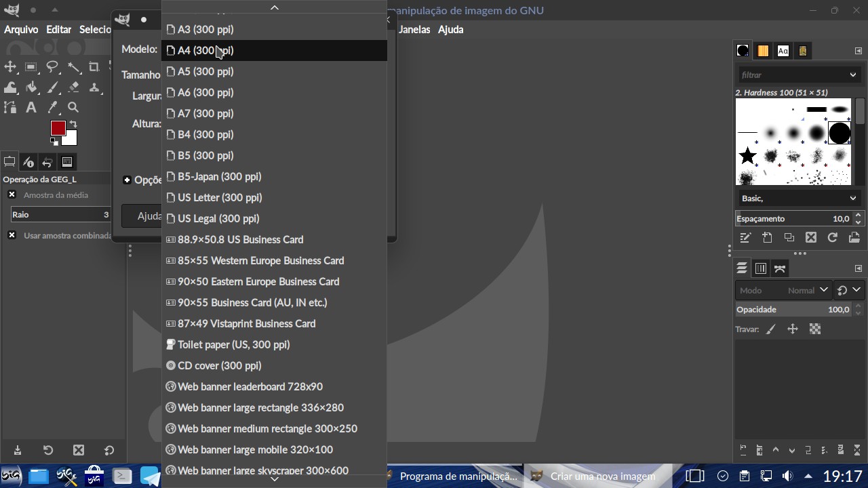This screenshot has height=488, width=868.
Task: Pick CD cover (300 ppi) template
Action: pos(274,365)
